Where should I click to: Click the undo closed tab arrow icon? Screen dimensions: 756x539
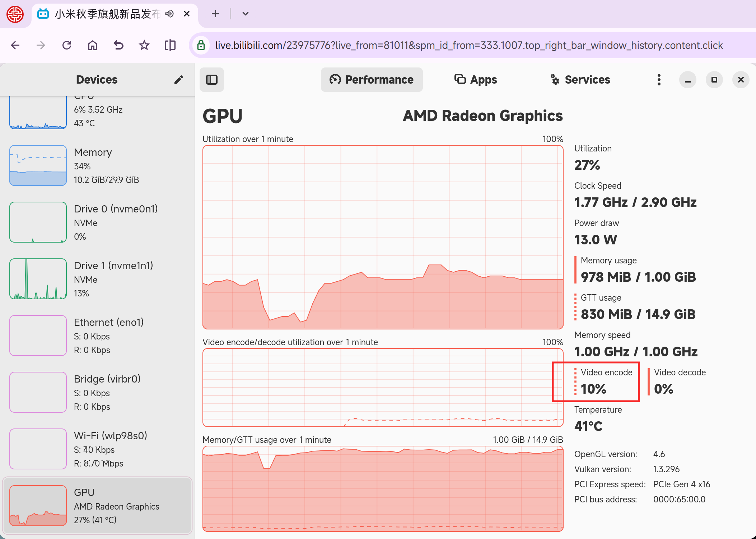[118, 45]
